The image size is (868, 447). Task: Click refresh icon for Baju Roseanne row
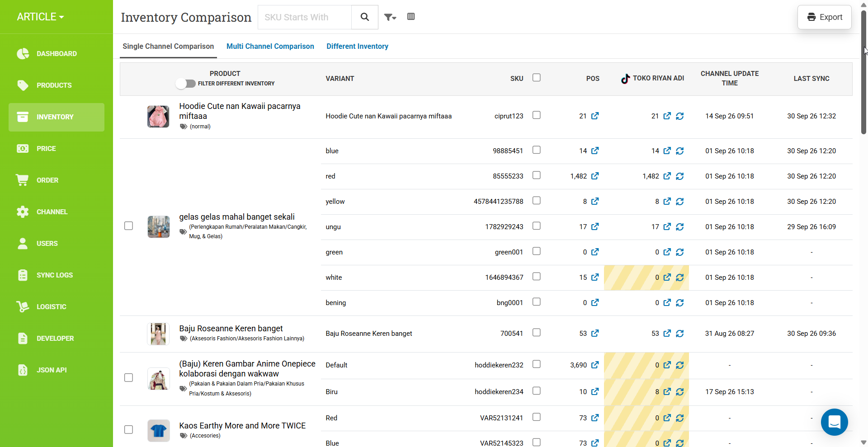(679, 334)
